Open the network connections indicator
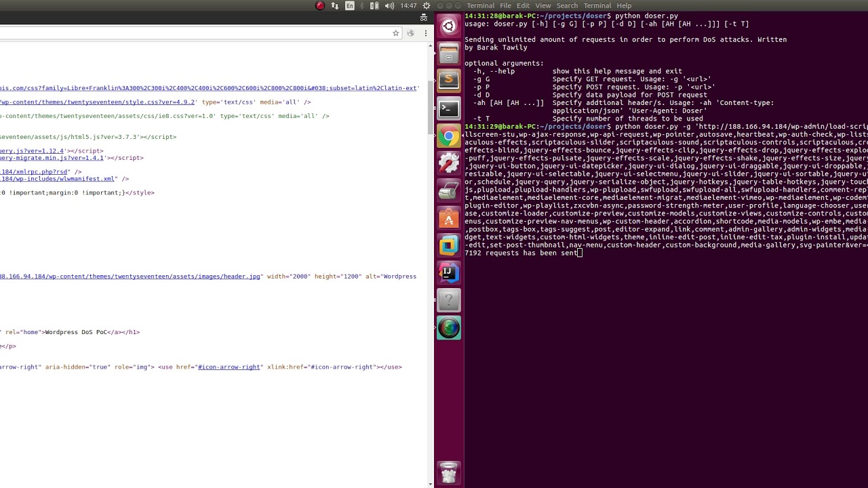Image resolution: width=868 pixels, height=488 pixels. point(335,5)
